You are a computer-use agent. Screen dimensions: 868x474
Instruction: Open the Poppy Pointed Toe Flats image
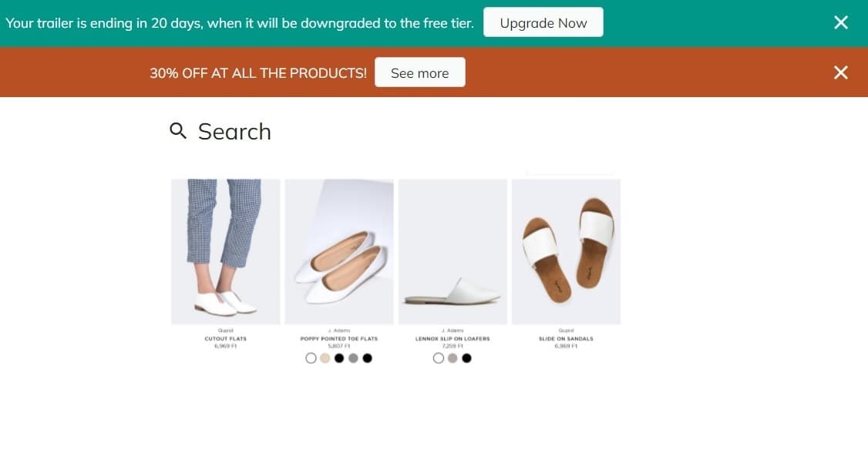point(339,251)
